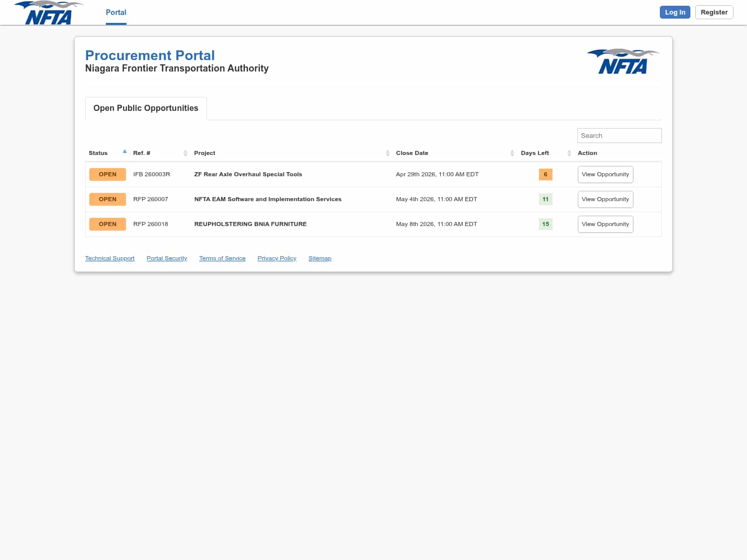Focus the Search input field
Image resolution: width=747 pixels, height=560 pixels.
coord(619,136)
